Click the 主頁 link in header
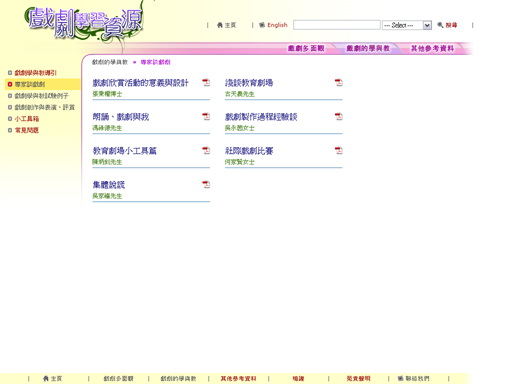 230,25
